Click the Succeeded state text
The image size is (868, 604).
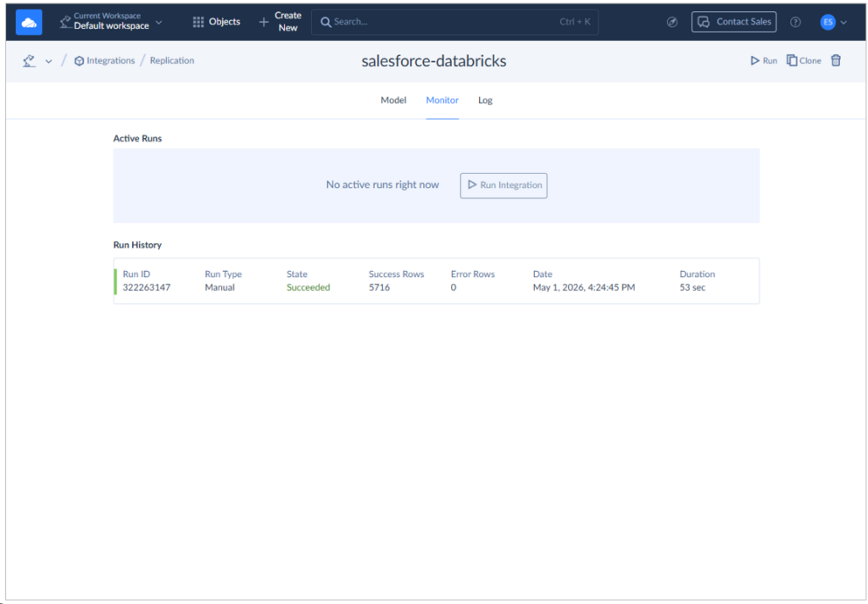click(x=309, y=287)
